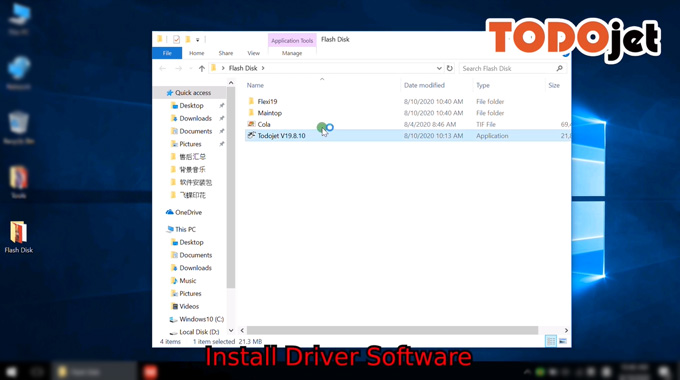This screenshot has height=380, width=680.
Task: Open the Customize Quick Access Toolbar dropdown arrow
Action: (197, 40)
